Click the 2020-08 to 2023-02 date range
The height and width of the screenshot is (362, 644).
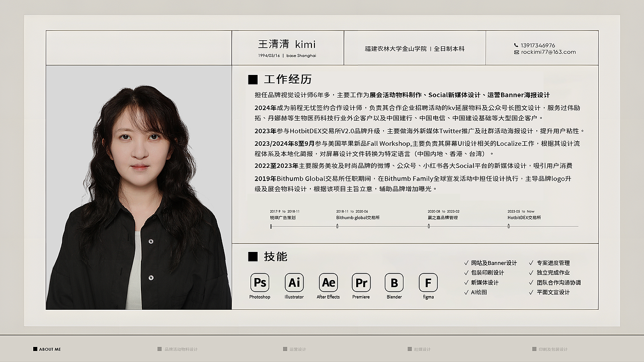click(x=444, y=212)
